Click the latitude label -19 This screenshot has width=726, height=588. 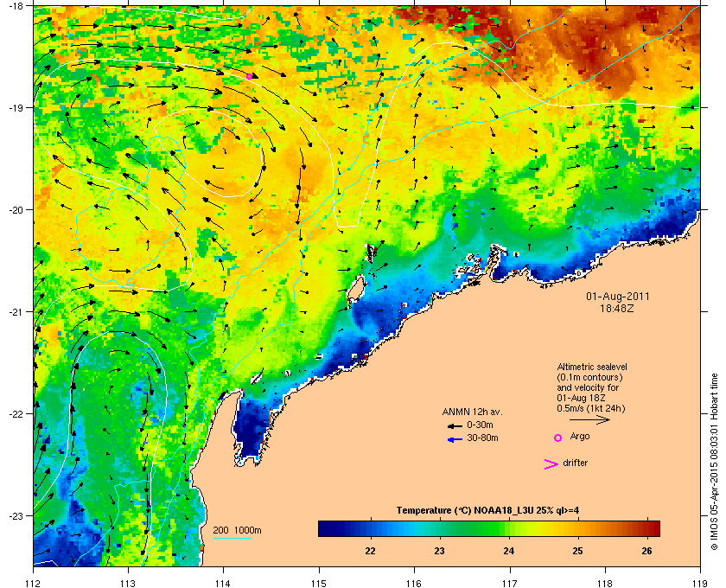coord(16,108)
